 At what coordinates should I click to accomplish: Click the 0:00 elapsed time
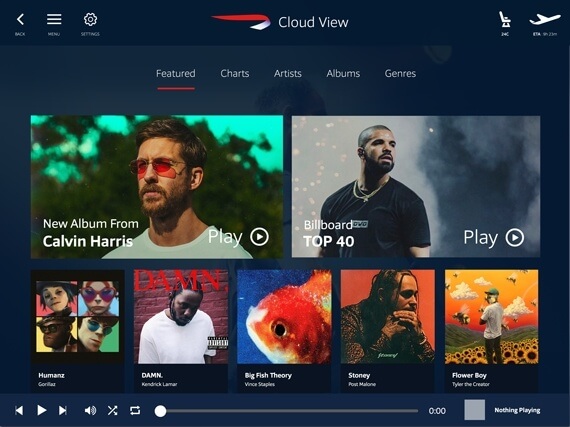tap(437, 411)
